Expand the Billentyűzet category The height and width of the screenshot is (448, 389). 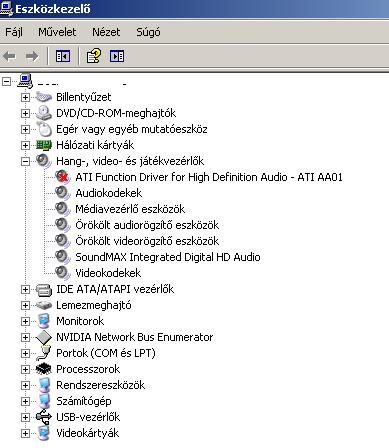[25, 97]
